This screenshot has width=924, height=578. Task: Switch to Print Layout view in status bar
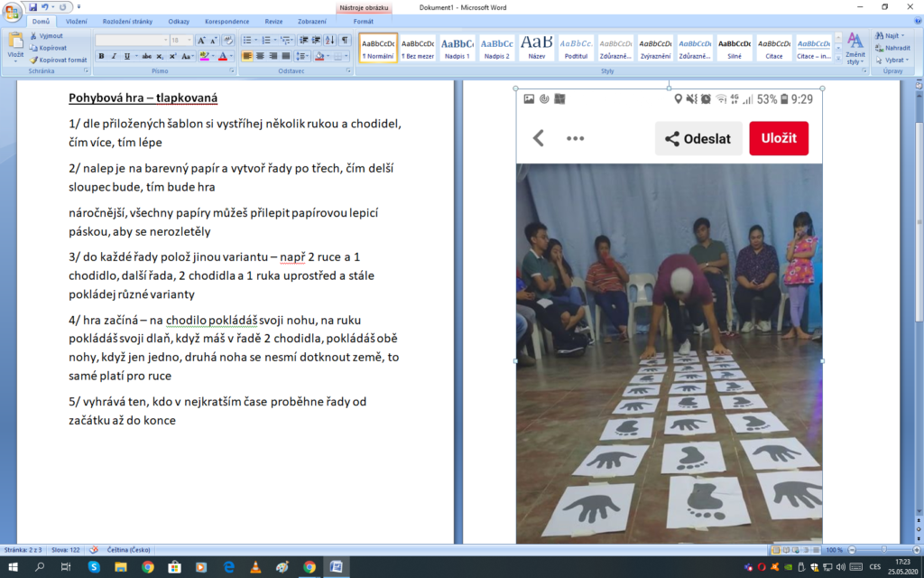pos(775,550)
